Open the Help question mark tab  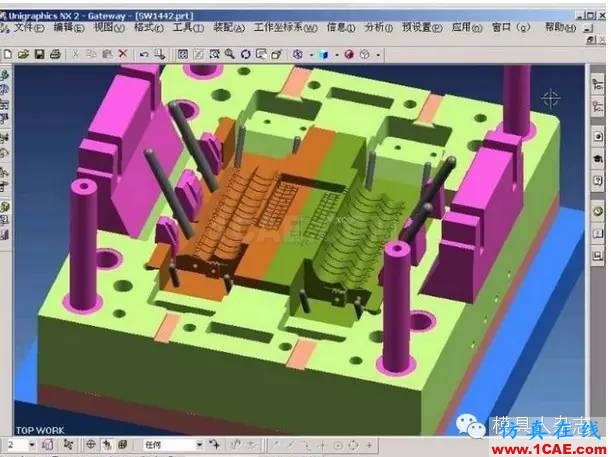[598, 180]
